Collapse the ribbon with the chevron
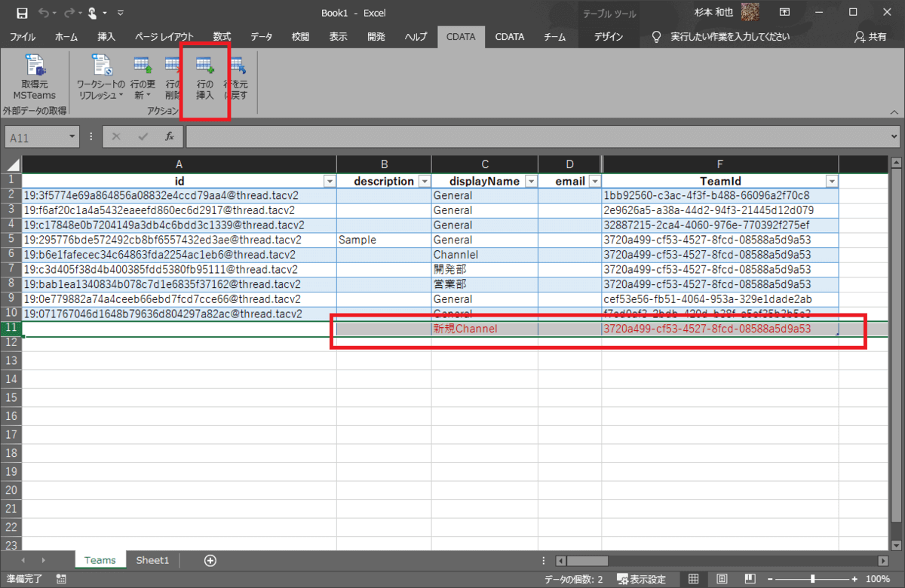905x588 pixels. 893,111
